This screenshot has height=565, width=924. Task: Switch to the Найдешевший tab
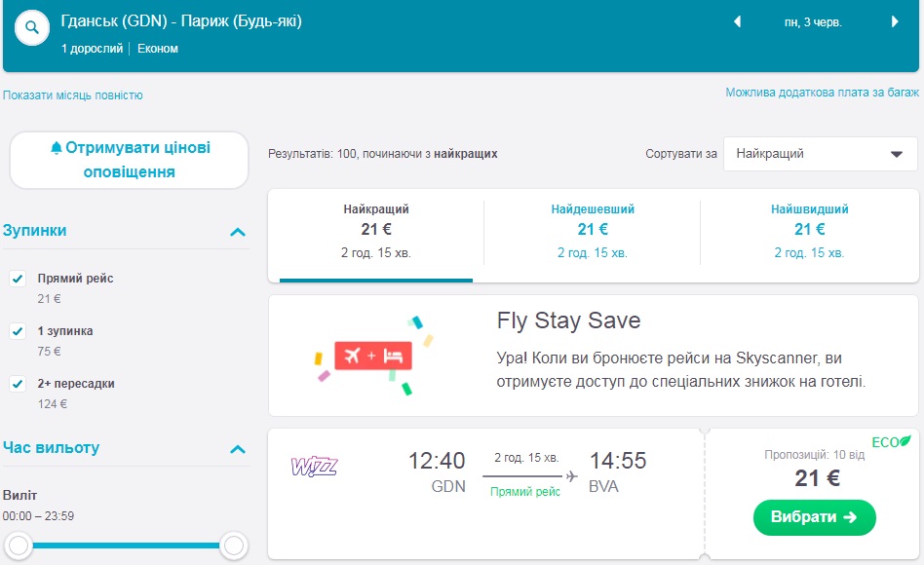[x=592, y=231]
